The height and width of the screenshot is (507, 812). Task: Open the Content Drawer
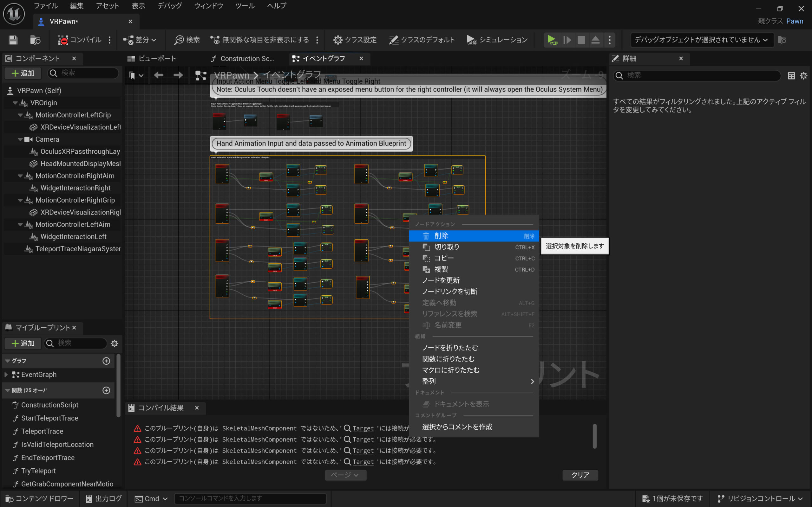point(40,499)
